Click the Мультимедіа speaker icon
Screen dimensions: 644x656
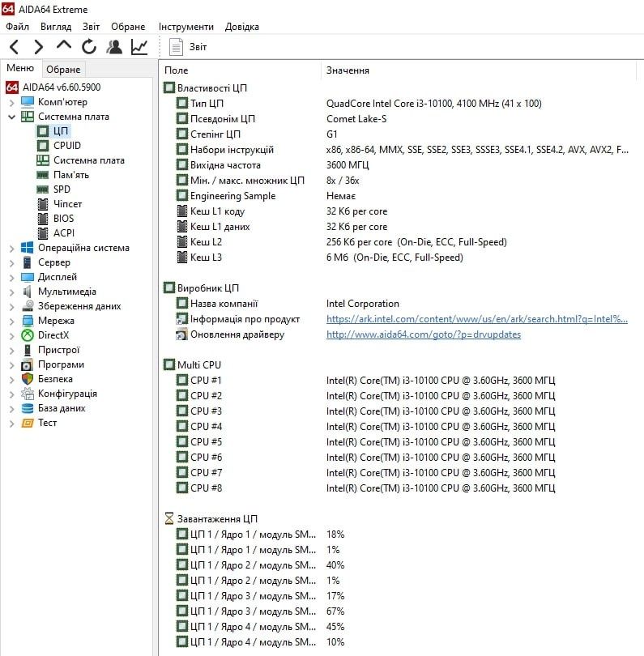pos(28,292)
